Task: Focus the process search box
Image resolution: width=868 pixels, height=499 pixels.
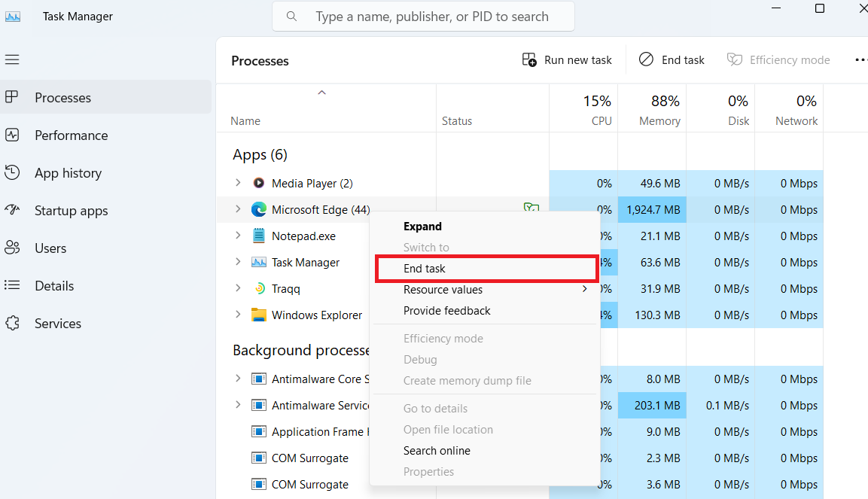Action: click(424, 17)
